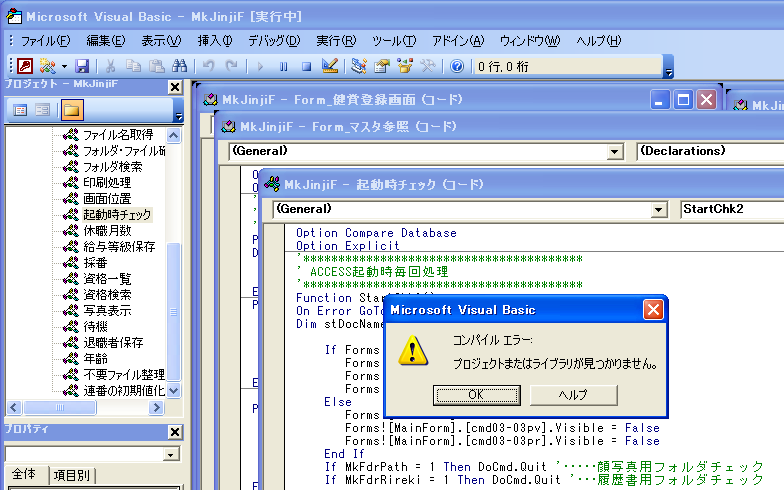Select the 印刷処理 module

tap(107, 182)
